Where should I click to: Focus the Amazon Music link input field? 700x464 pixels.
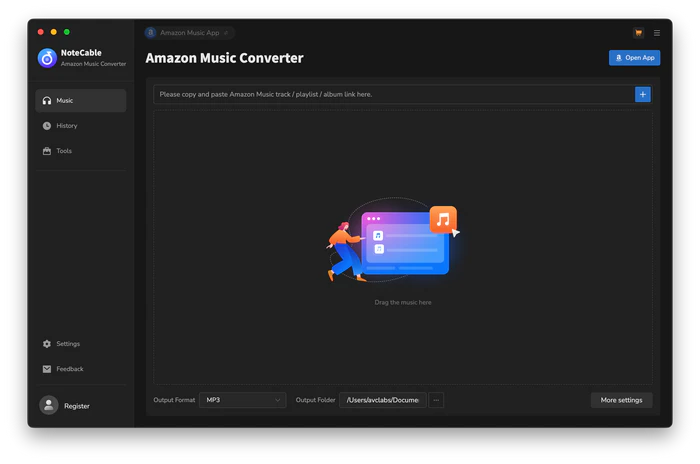click(394, 94)
